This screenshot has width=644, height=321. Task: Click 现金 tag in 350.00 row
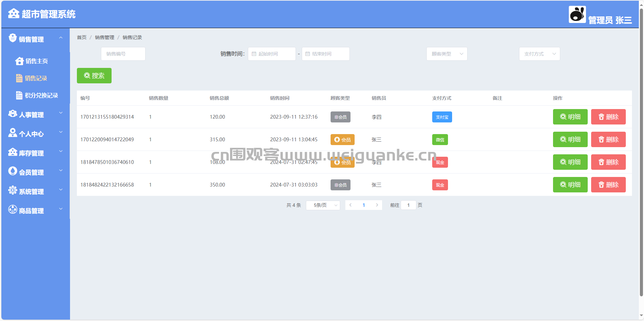(x=440, y=185)
